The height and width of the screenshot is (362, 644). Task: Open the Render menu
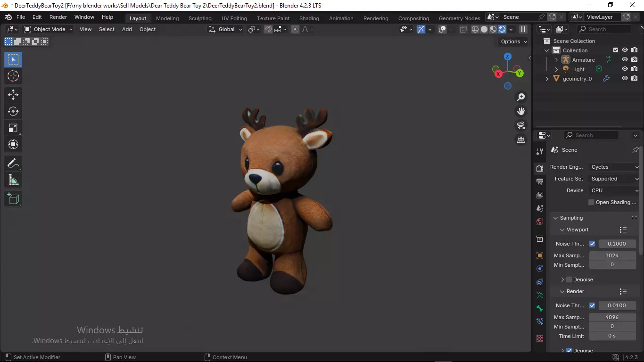(58, 17)
